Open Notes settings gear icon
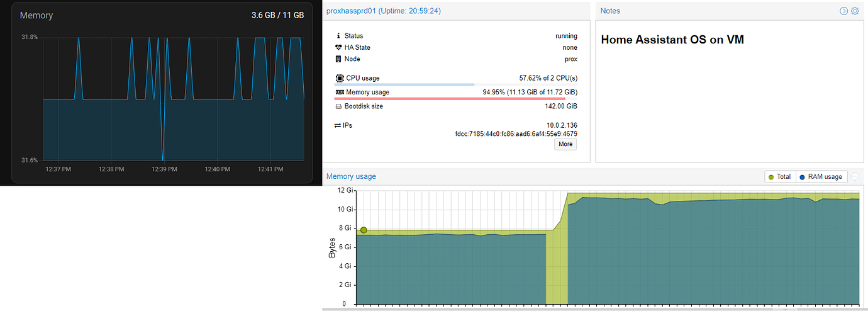The height and width of the screenshot is (311, 868). 855,11
